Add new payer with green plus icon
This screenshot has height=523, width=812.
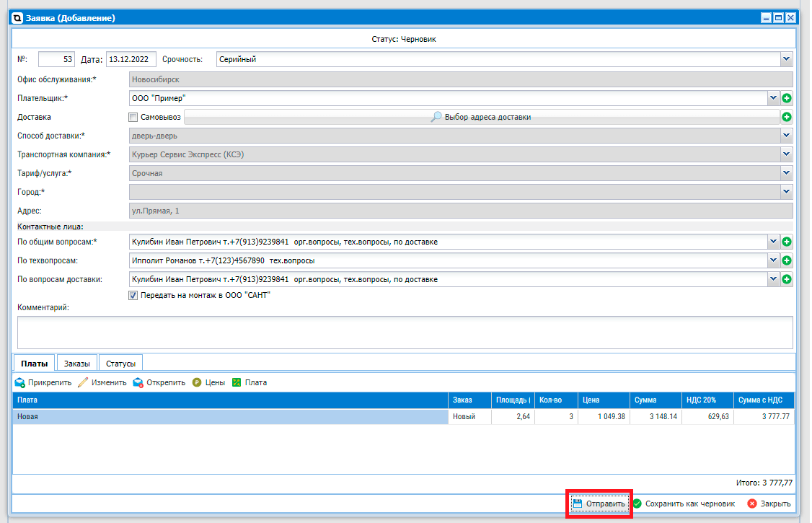point(787,98)
